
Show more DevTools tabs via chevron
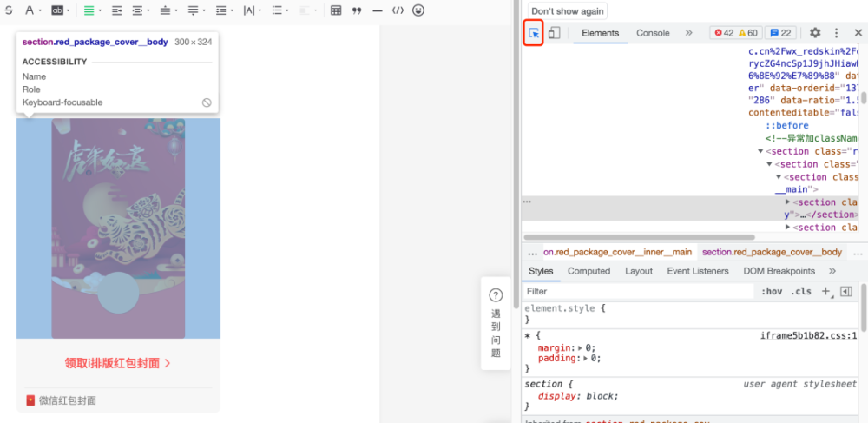point(689,33)
